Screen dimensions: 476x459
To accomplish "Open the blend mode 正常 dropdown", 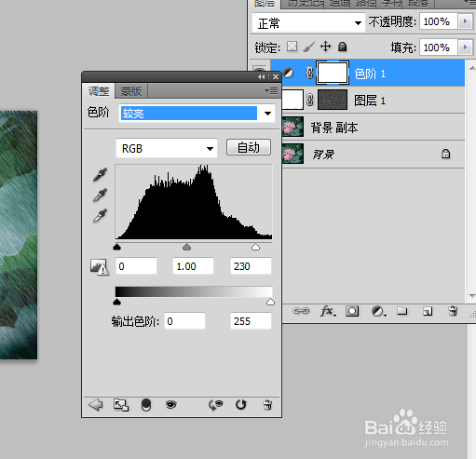I will click(307, 22).
